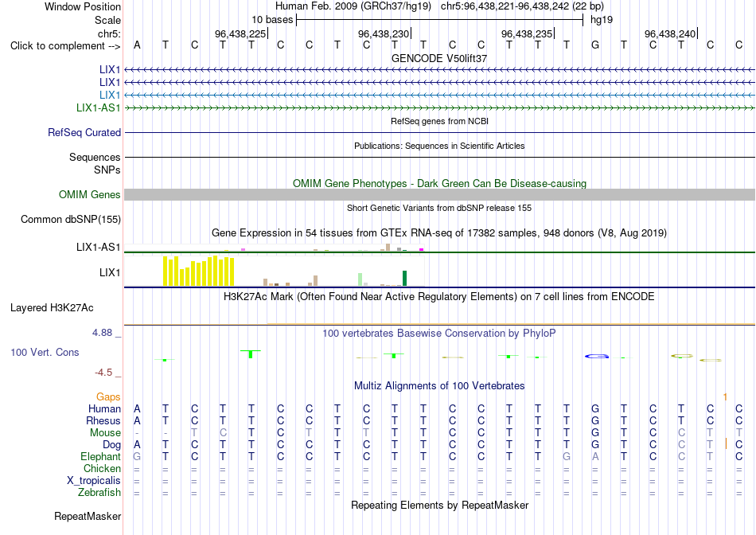This screenshot has height=535, width=756.
Task: Click the Dog alignment row label
Action: 111,445
